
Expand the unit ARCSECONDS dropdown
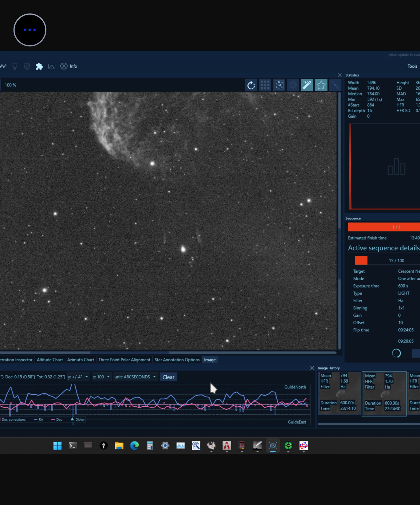click(135, 377)
